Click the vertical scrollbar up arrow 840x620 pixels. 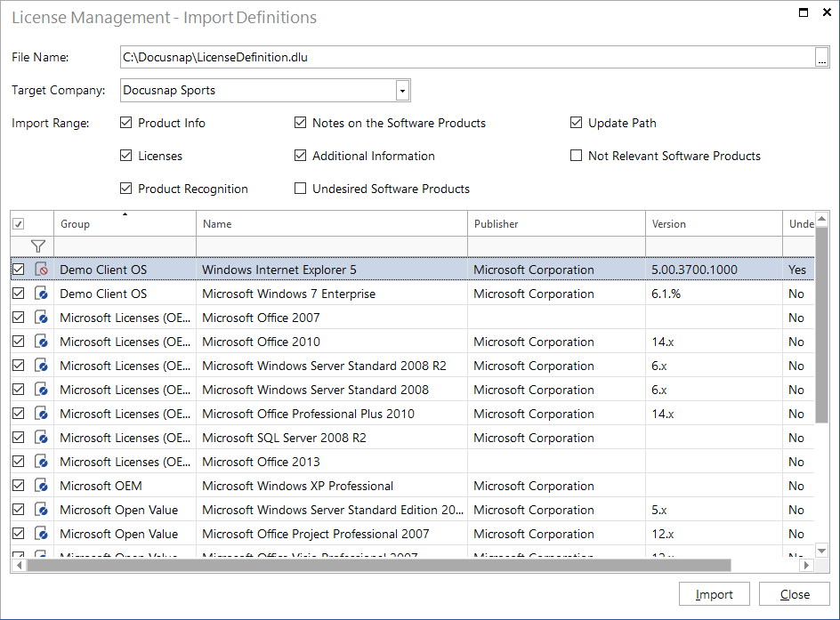822,218
